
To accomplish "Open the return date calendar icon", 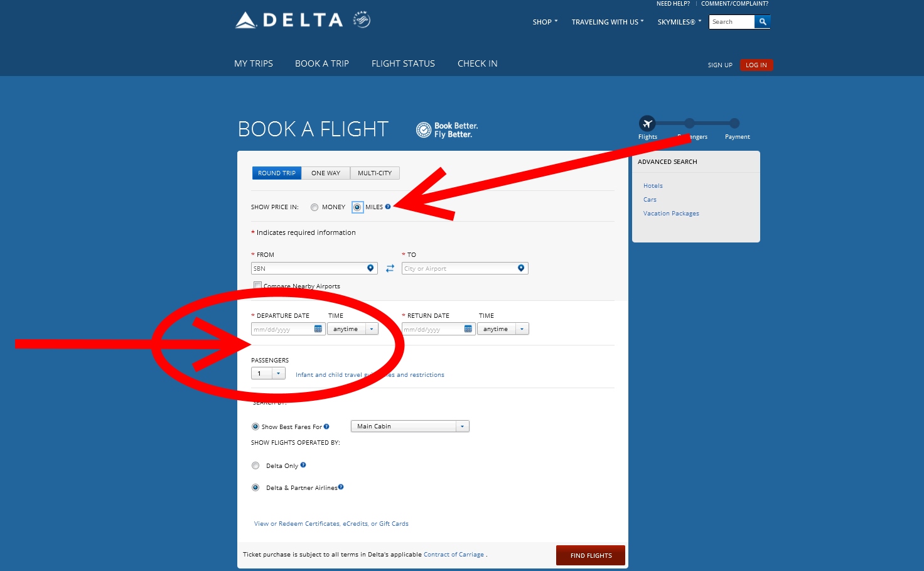I will point(468,328).
